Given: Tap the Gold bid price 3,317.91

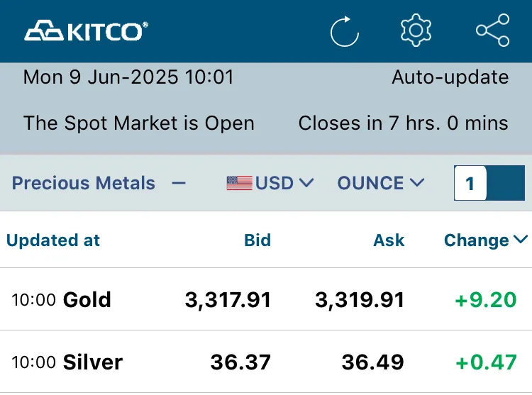Looking at the screenshot, I should [x=228, y=300].
